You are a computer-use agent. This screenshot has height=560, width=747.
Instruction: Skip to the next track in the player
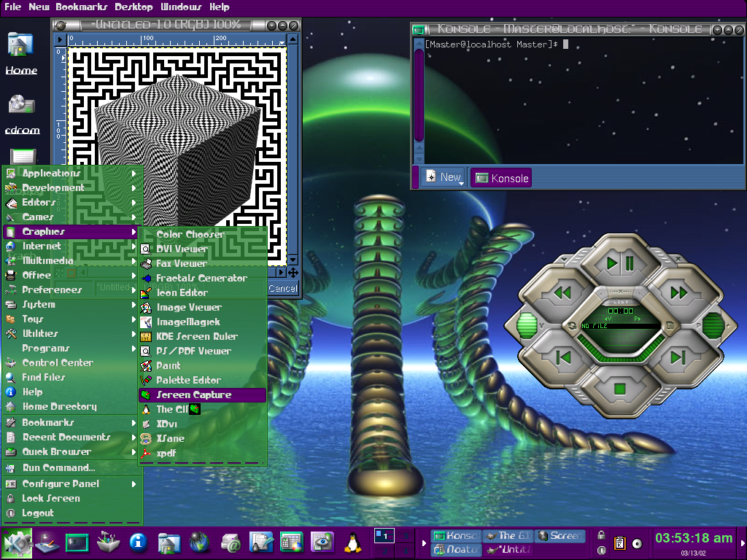click(x=678, y=357)
